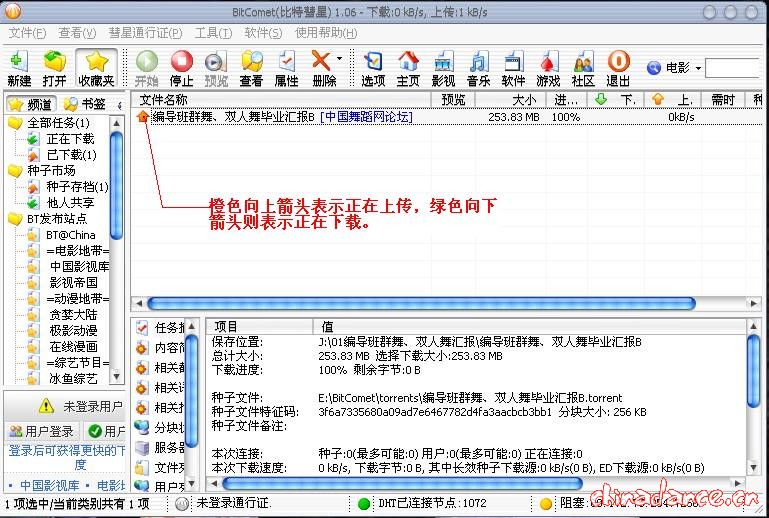The image size is (769, 518).
Task: Toggle the 收藏夹 favorites star button
Action: coord(97,68)
